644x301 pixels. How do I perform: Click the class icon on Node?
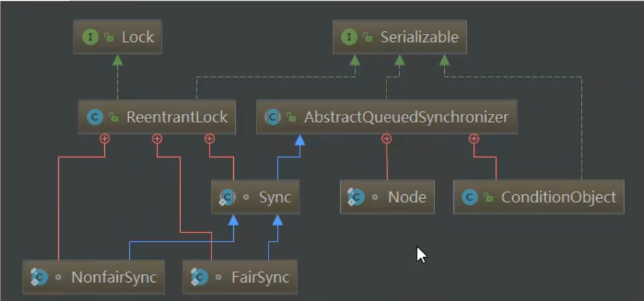coord(356,197)
